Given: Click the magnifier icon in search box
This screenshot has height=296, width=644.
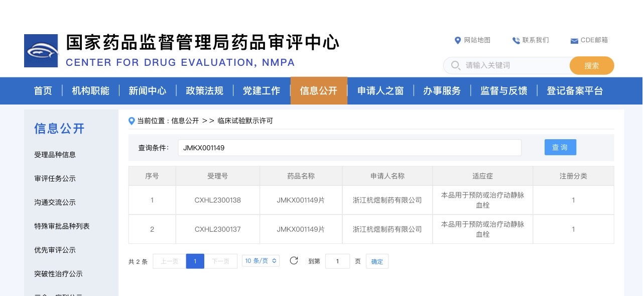Looking at the screenshot, I should point(455,65).
